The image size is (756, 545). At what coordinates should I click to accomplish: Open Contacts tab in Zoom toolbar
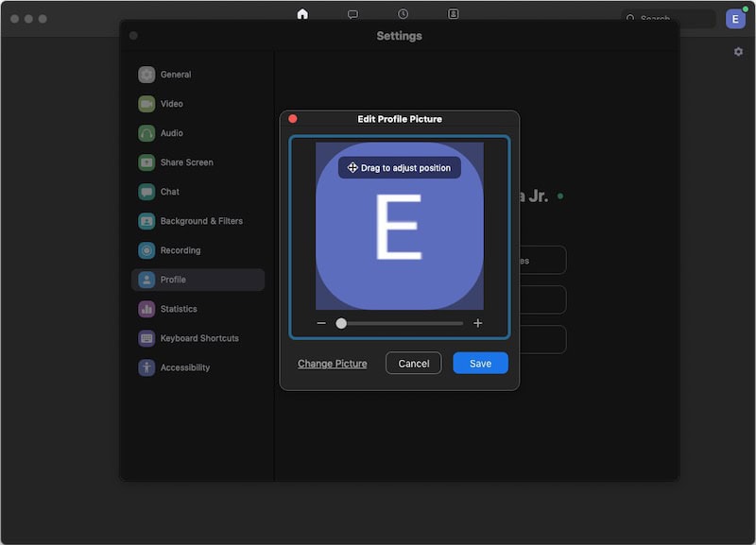coord(454,14)
